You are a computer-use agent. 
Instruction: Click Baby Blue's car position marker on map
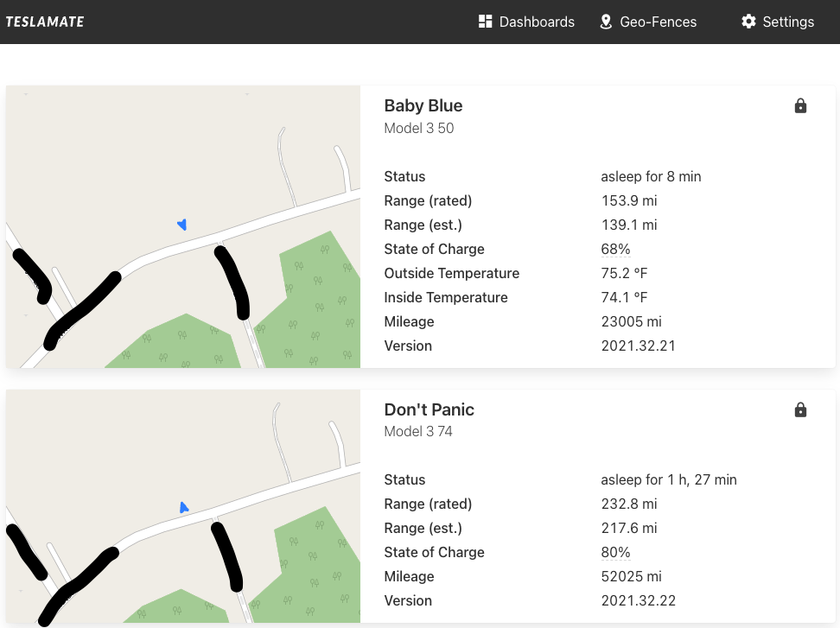click(x=182, y=225)
